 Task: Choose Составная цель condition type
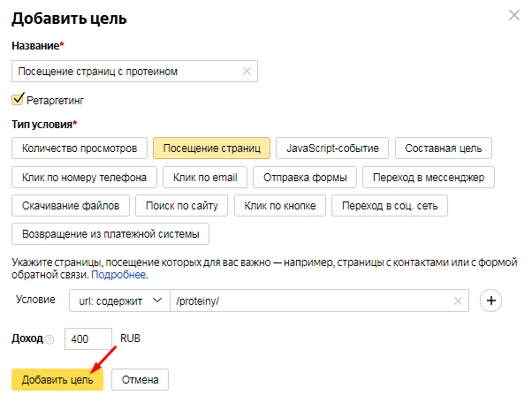[x=444, y=148]
